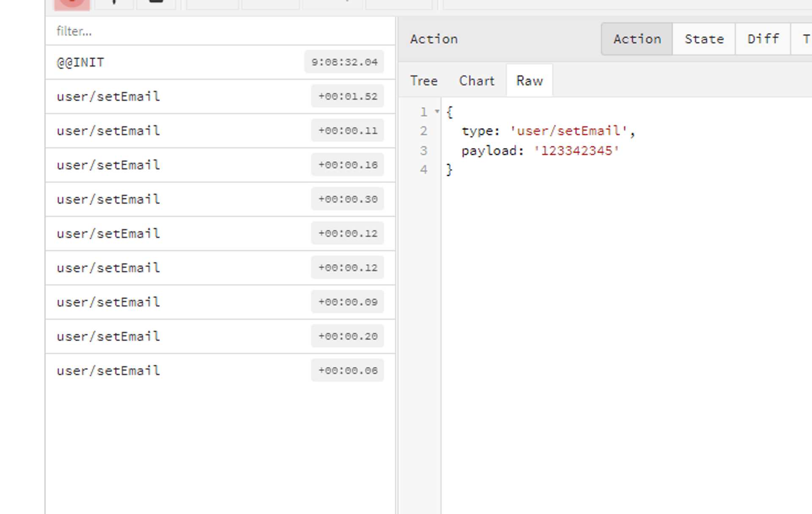Switch to the State inspector tab
The image size is (812, 514).
coord(704,39)
